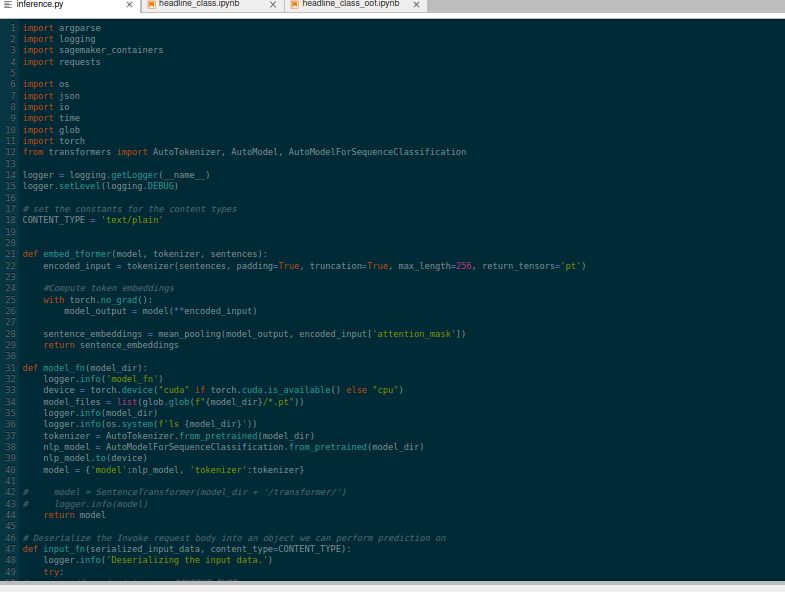Click the string 'attention_mask' on line 28
Image resolution: width=785 pixels, height=592 pixels.
pos(414,334)
